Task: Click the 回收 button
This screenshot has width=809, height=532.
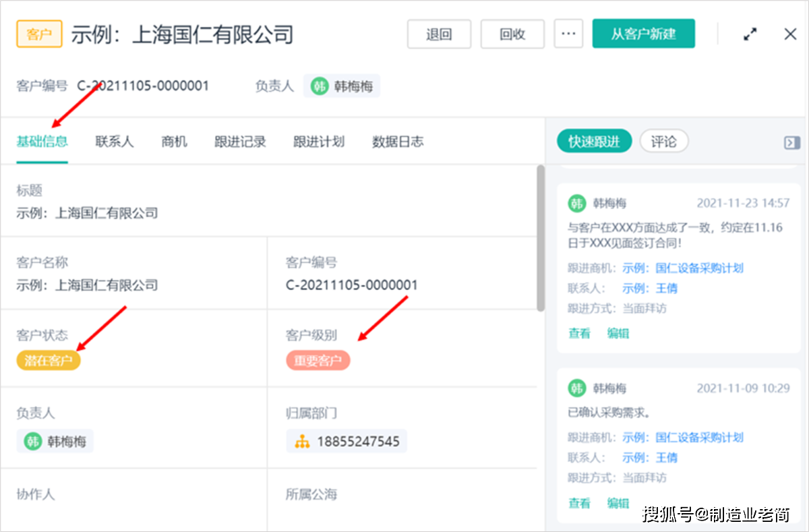Action: coord(512,34)
